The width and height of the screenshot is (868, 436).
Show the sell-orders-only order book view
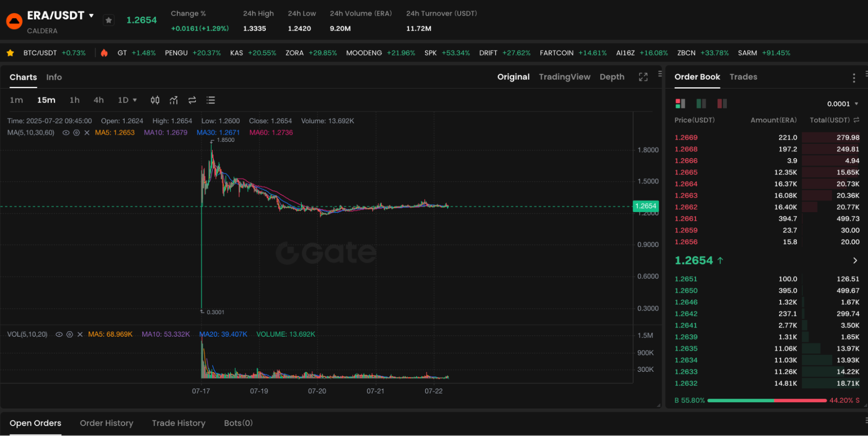[722, 103]
